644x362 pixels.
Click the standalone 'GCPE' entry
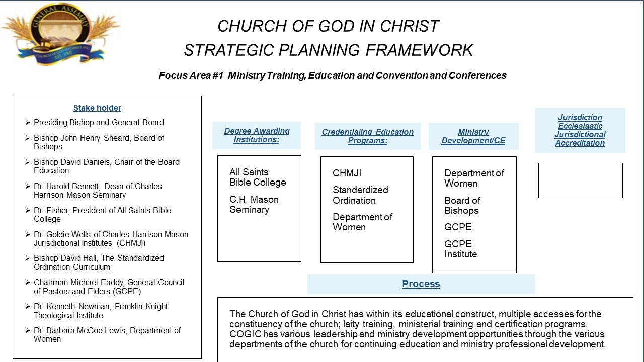(458, 227)
